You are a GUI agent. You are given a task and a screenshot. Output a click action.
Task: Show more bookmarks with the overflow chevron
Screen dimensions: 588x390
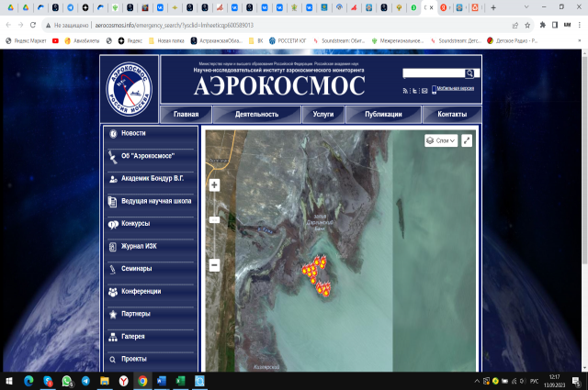580,40
